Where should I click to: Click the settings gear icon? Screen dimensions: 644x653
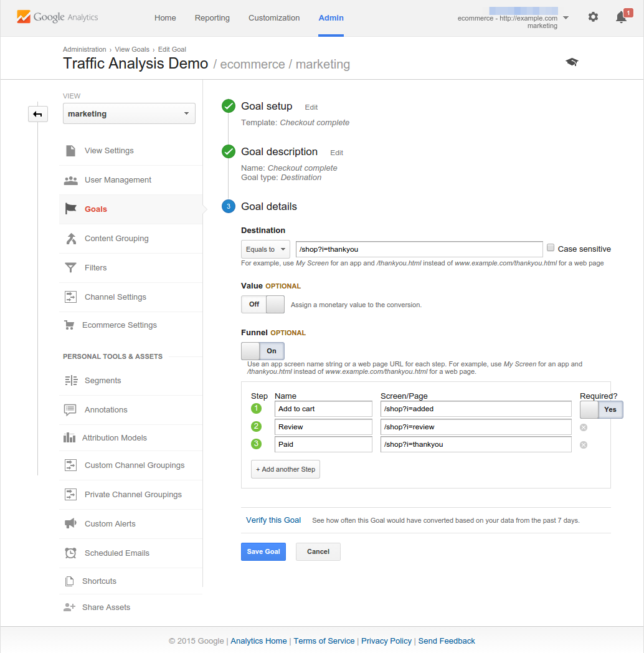593,17
